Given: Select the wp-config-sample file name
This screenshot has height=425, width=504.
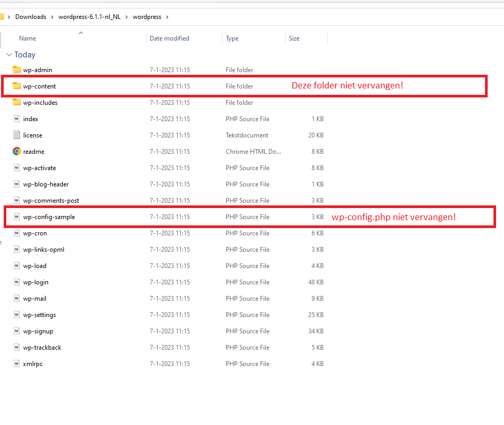Looking at the screenshot, I should coord(49,217).
